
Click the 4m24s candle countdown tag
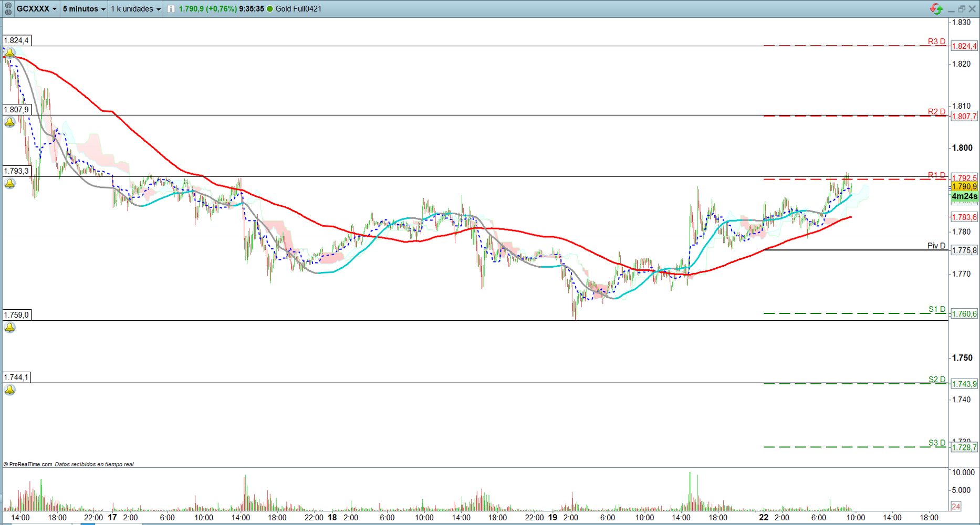point(964,196)
